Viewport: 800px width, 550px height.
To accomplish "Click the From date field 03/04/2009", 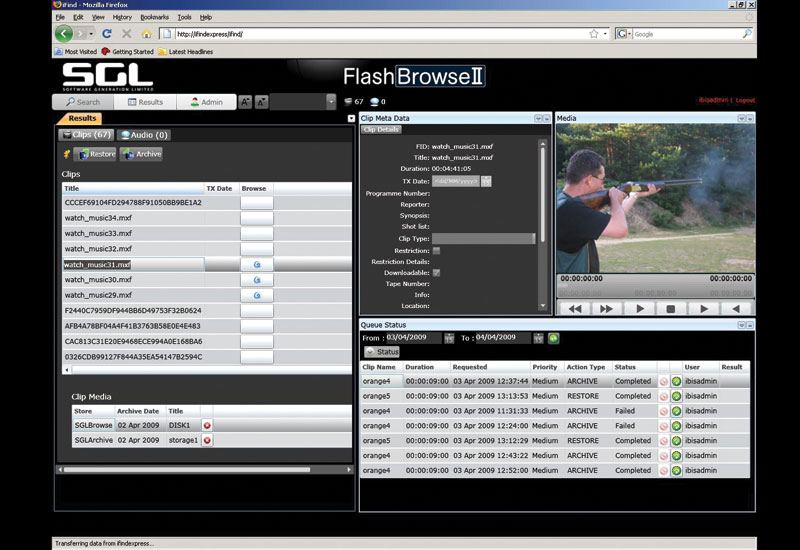I will [413, 337].
